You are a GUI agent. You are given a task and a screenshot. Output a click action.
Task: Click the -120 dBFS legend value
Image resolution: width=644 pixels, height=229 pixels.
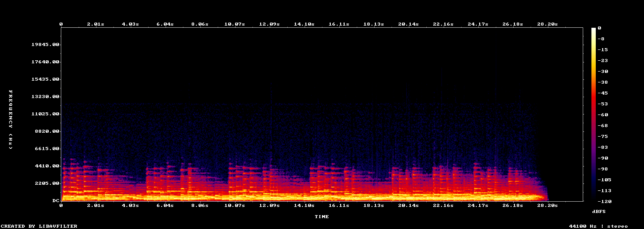point(604,201)
